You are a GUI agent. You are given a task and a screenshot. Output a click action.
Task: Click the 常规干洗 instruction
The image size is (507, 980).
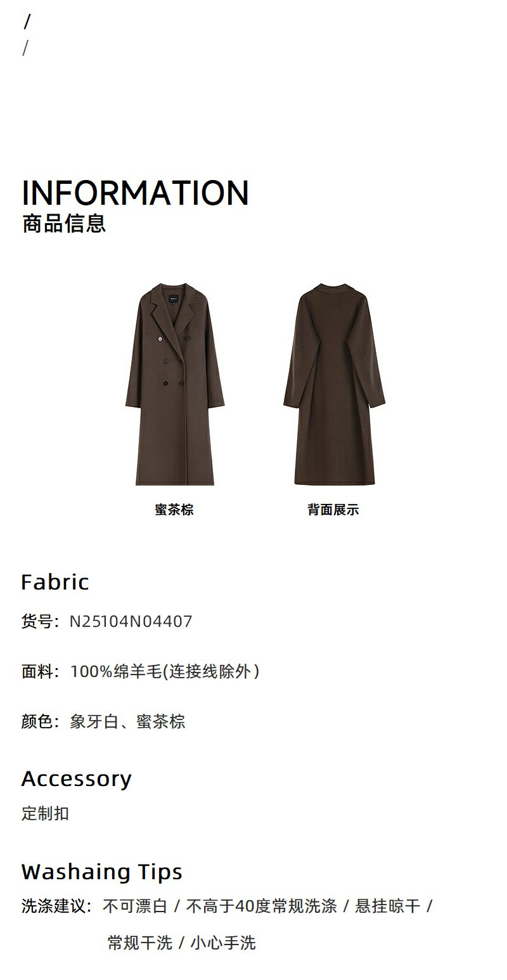[x=140, y=943]
